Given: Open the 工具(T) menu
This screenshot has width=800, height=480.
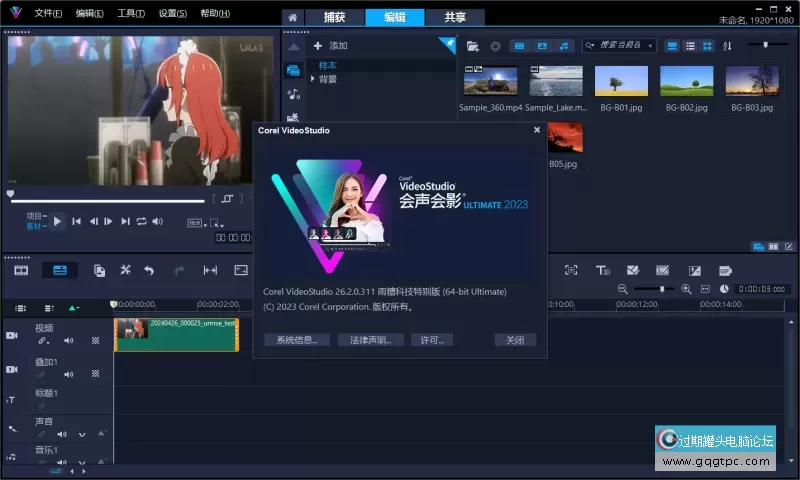Looking at the screenshot, I should point(131,13).
